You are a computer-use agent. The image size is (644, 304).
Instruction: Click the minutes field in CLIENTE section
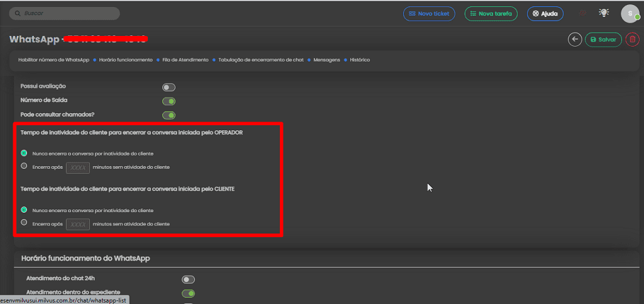tap(78, 224)
